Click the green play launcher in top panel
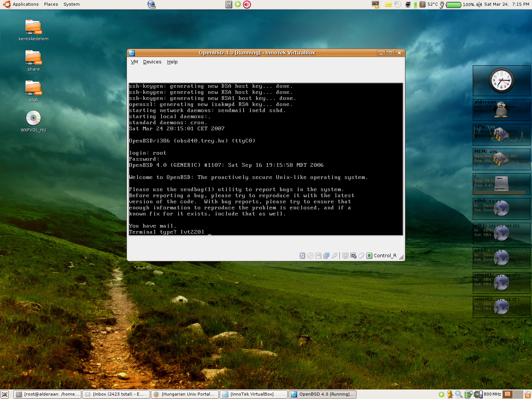This screenshot has height=399, width=532. (238, 5)
